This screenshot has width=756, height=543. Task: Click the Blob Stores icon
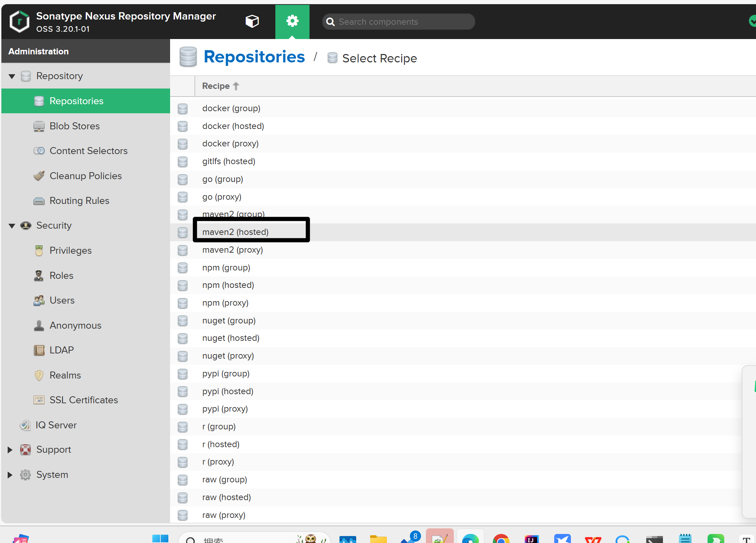click(x=39, y=126)
